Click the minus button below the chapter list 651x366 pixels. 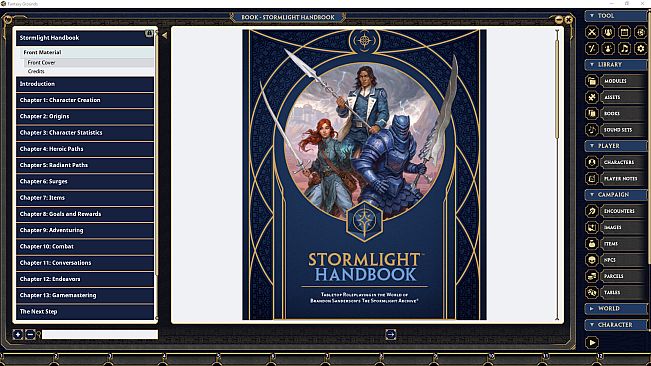tap(30, 334)
